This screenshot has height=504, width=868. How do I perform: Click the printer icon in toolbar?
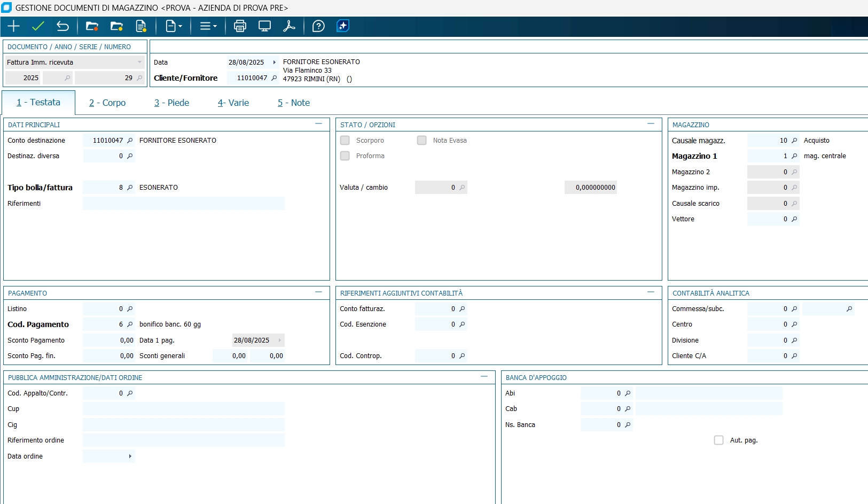pos(240,26)
